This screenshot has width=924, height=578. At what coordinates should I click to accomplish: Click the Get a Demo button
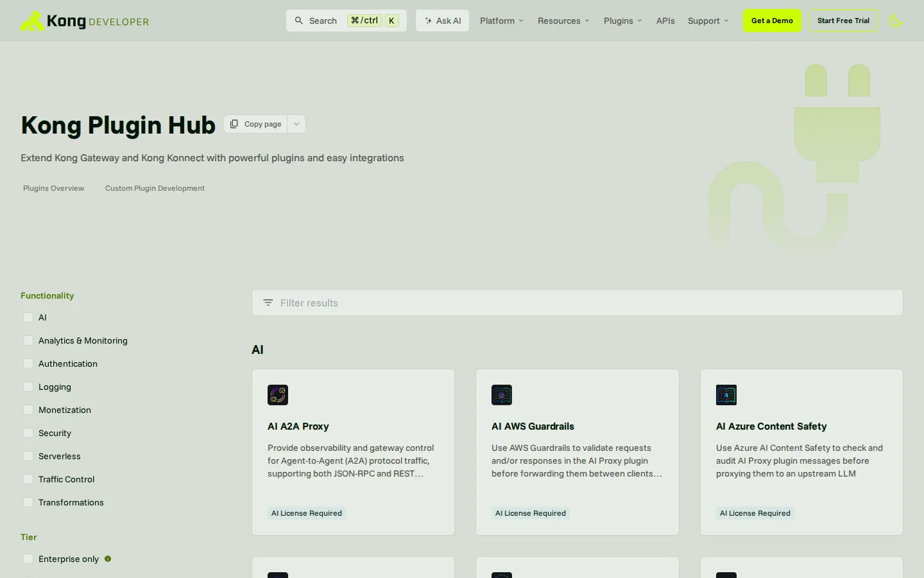click(x=772, y=21)
